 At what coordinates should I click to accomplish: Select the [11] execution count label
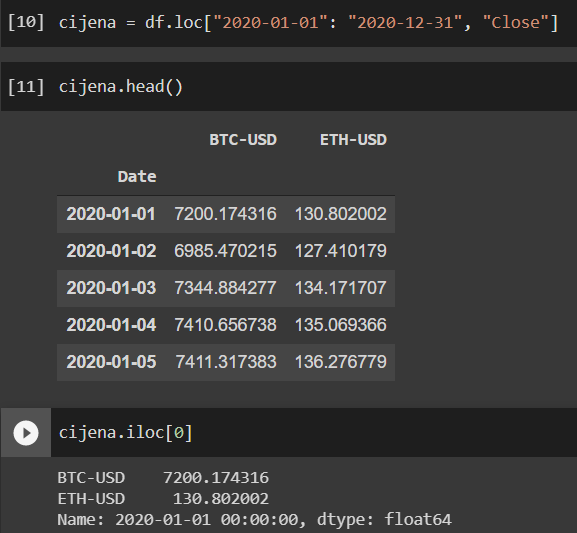pos(26,87)
